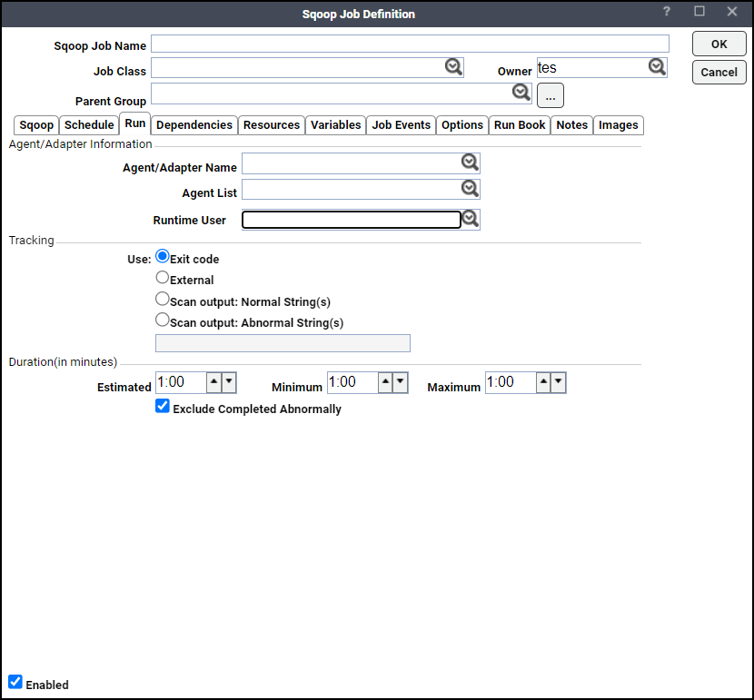
Task: Open the Agent List lookup magnifier
Action: 470,188
